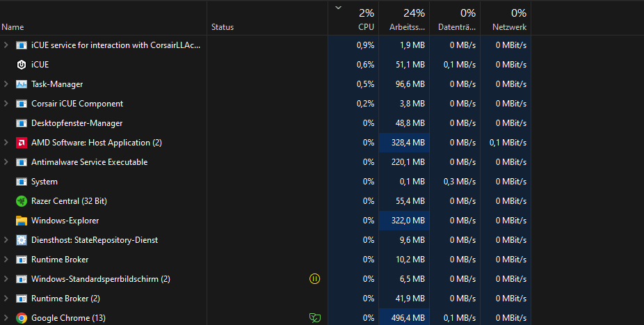This screenshot has height=325, width=644.
Task: Sort by CPU column header
Action: (353, 18)
